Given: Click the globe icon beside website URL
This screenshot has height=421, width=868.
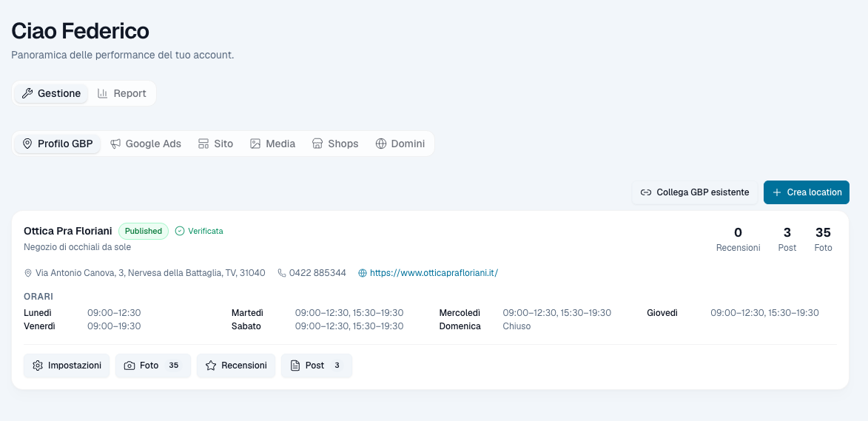Looking at the screenshot, I should coord(363,273).
